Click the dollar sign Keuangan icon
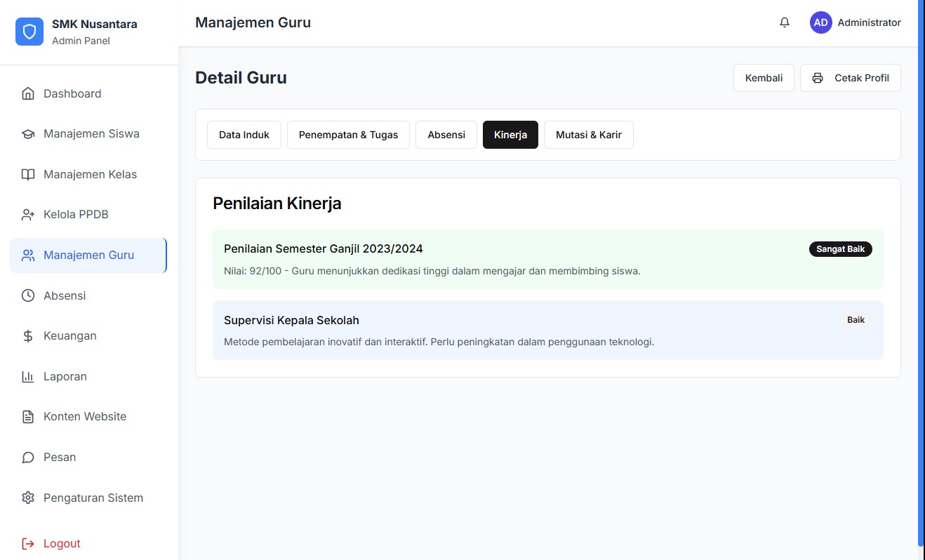This screenshot has width=925, height=560. [28, 336]
